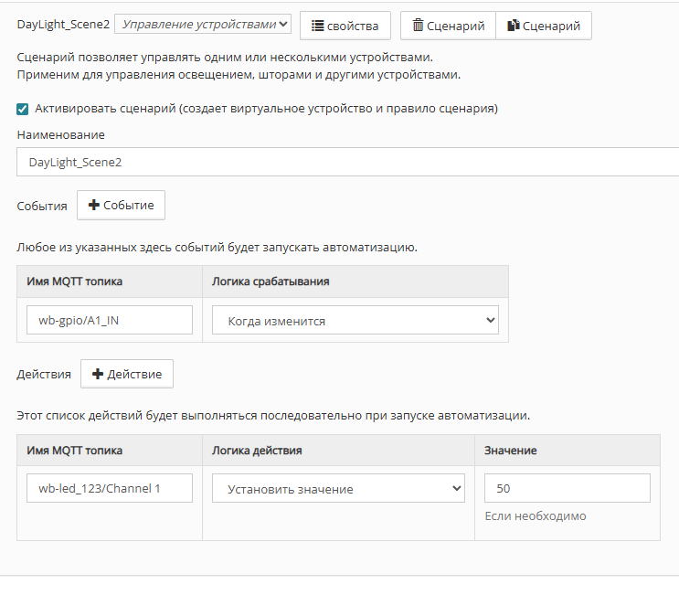This screenshot has width=679, height=616.
Task: Click the Если необходимо hint under value
Action: (x=536, y=516)
